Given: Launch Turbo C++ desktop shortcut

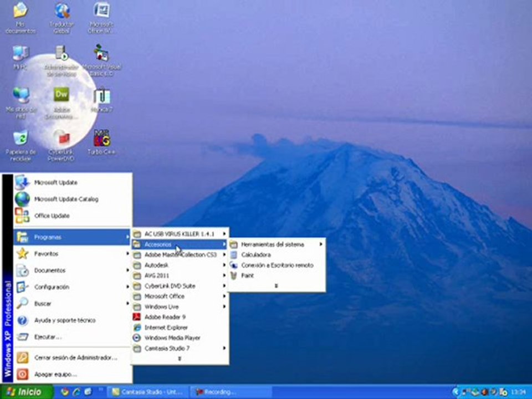Looking at the screenshot, I should (101, 142).
